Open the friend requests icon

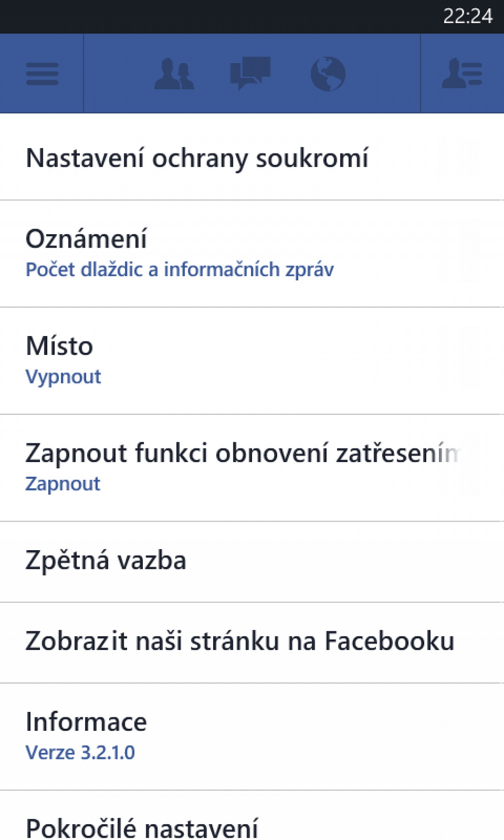coord(174,74)
